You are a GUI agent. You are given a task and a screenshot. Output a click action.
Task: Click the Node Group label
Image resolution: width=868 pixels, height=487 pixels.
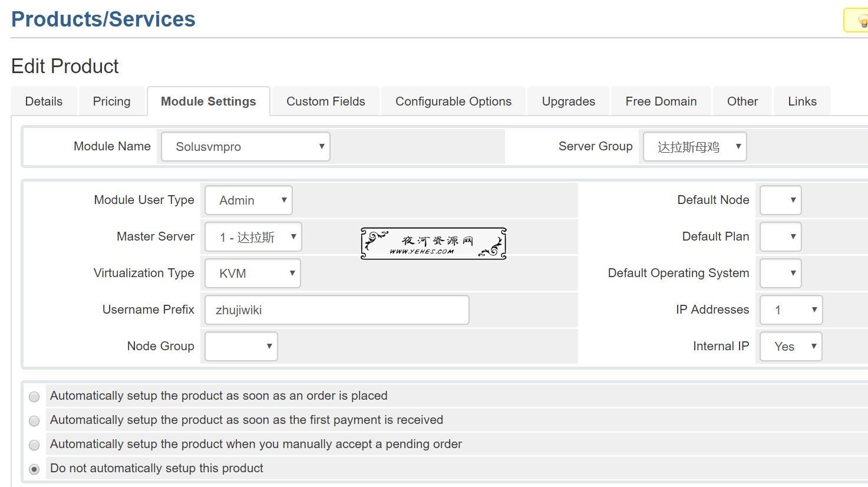point(160,346)
